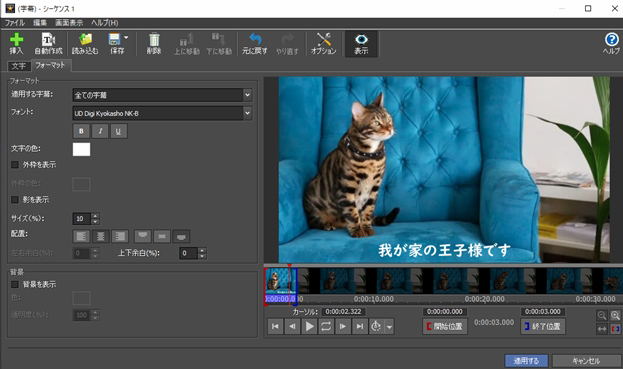This screenshot has width=623, height=369.
Task: Decrease 上下余白(%) with the down arrow
Action: pos(202,256)
